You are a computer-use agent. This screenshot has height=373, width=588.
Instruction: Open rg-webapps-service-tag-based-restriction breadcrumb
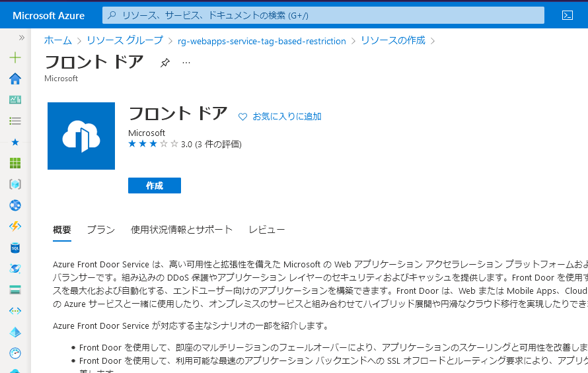point(262,41)
